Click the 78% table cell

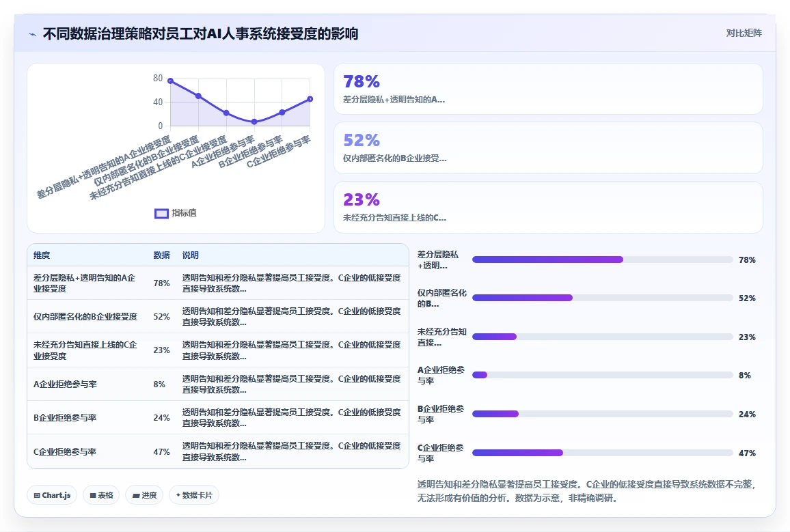tap(161, 283)
